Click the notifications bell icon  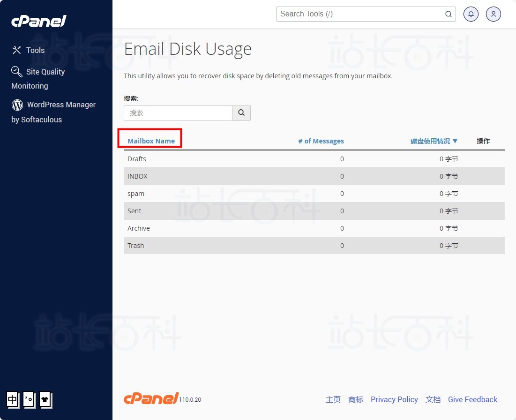pos(471,14)
